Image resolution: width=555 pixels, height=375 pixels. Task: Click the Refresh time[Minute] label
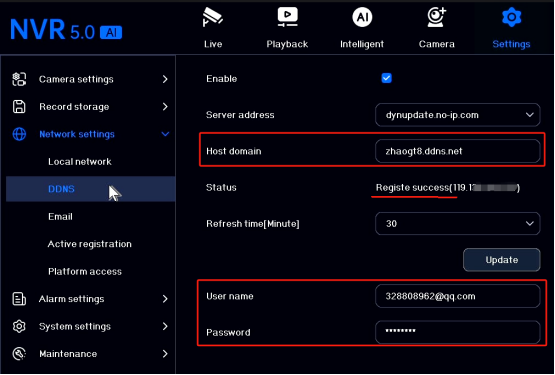(253, 224)
